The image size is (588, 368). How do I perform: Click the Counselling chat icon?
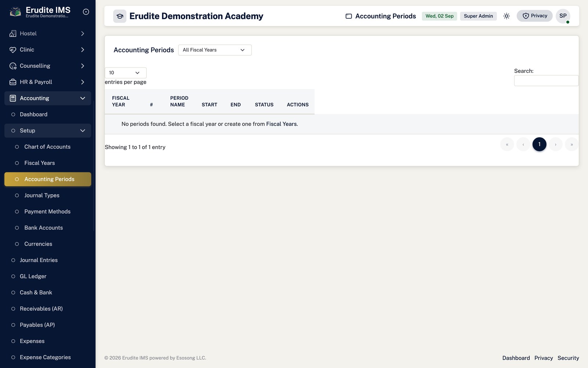click(13, 66)
